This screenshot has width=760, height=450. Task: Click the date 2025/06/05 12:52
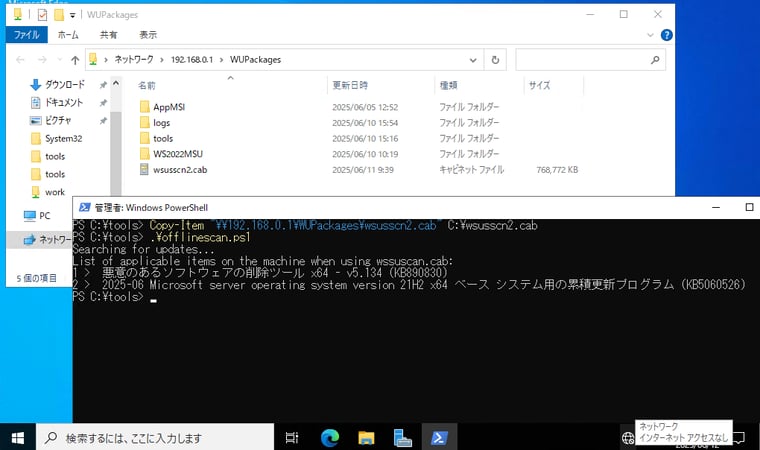tap(365, 107)
